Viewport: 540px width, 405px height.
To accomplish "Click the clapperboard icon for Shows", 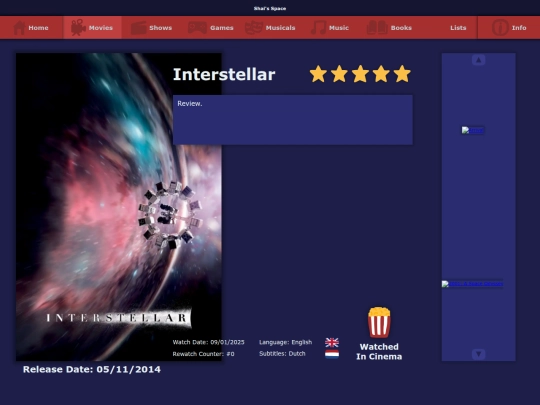I will point(138,28).
